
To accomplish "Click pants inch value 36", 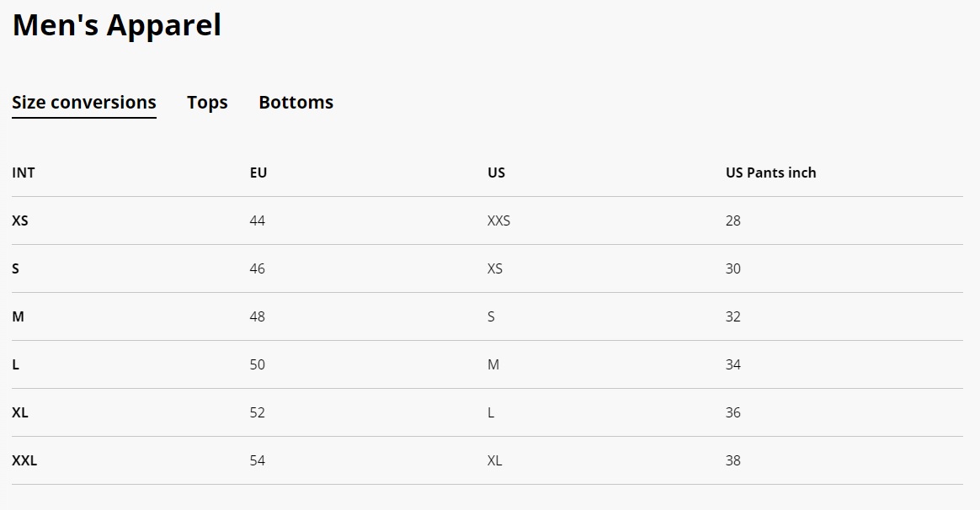I will click(733, 412).
